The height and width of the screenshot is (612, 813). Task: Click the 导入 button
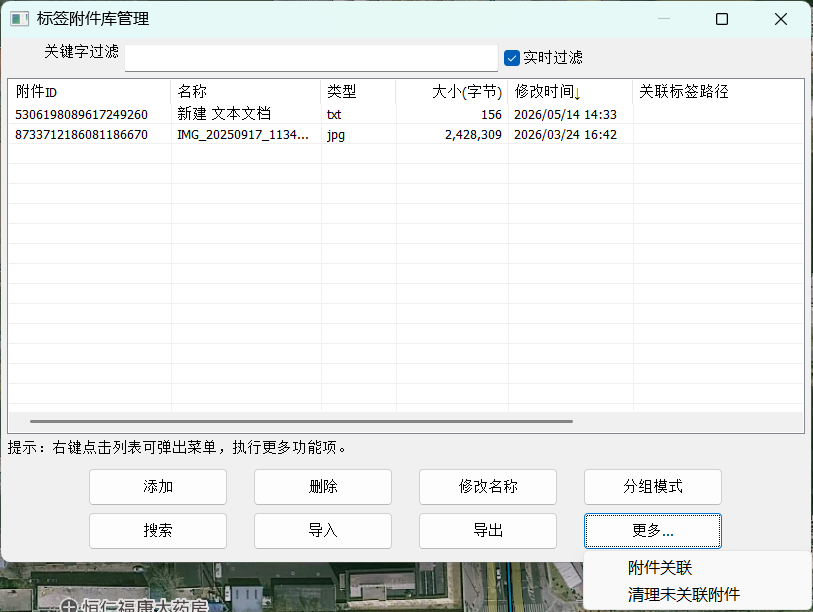pyautogui.click(x=323, y=531)
